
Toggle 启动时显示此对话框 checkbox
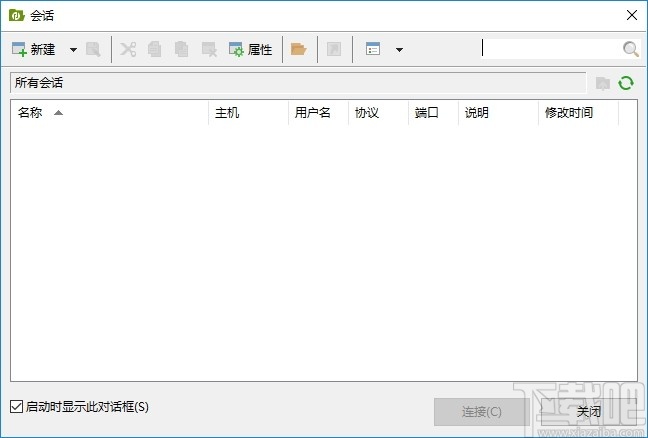click(17, 407)
